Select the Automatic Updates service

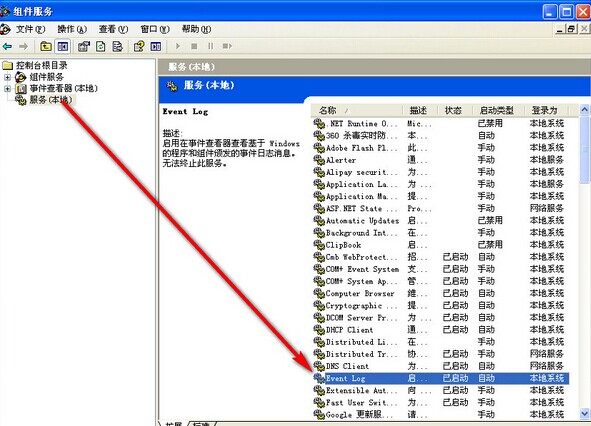440,221
